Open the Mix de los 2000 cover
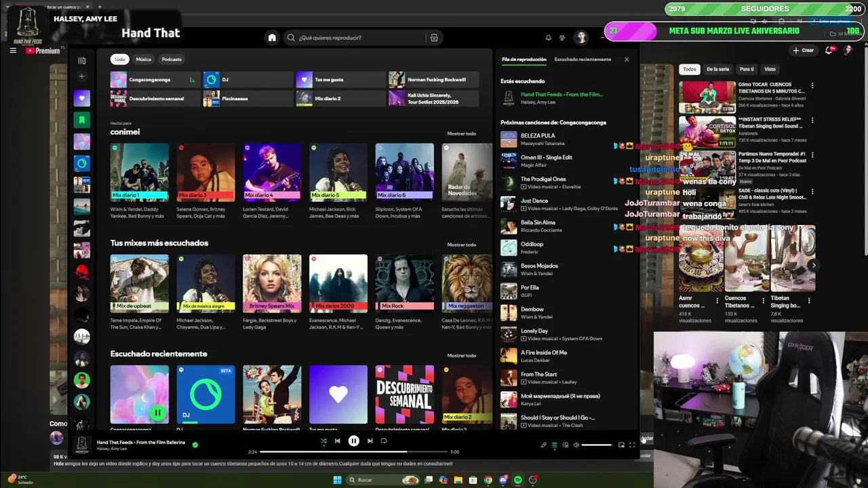The width and height of the screenshot is (868, 488). point(338,283)
